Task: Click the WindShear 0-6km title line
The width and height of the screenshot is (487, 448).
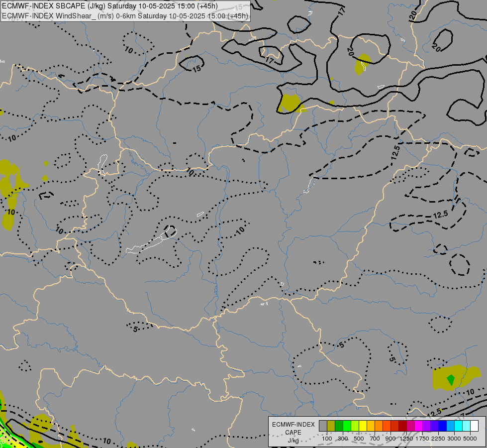Action: point(125,16)
